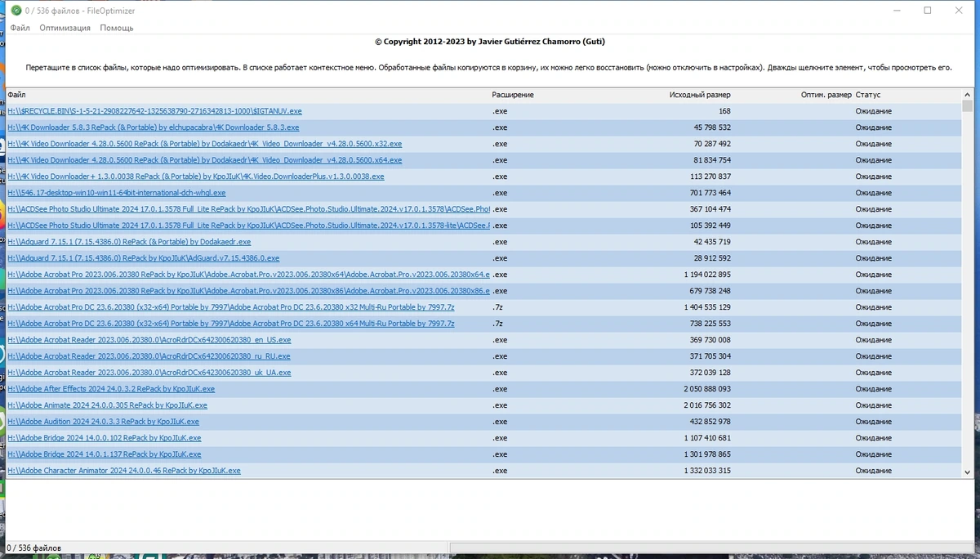This screenshot has width=980, height=559.
Task: Click the copyright Javier Gutiérrez Chamorro text
Action: click(x=489, y=42)
